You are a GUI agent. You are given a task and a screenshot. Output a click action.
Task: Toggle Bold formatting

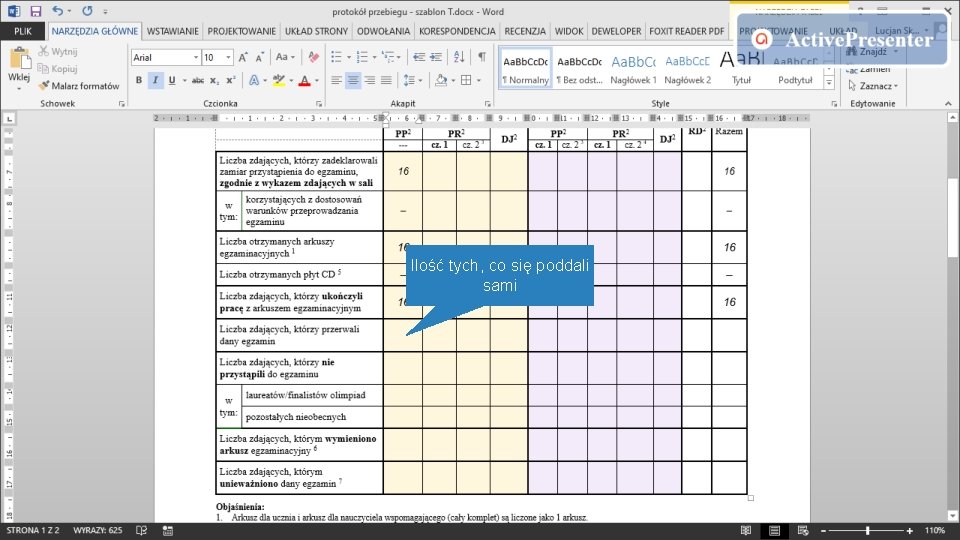(139, 80)
